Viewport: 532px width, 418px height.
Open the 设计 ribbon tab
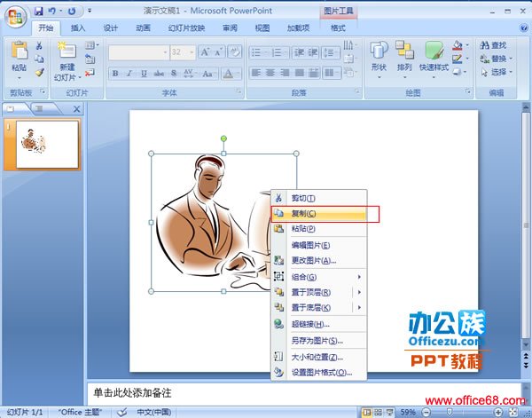point(110,28)
